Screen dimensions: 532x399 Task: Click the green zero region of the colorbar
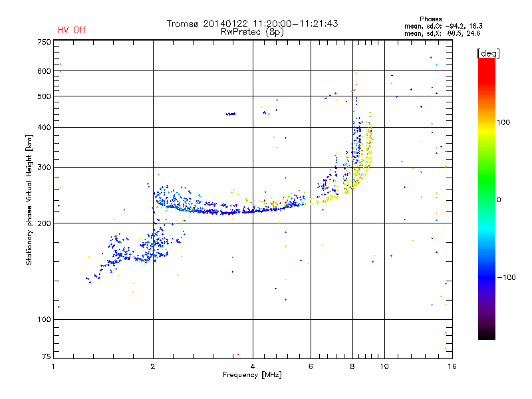[487, 199]
